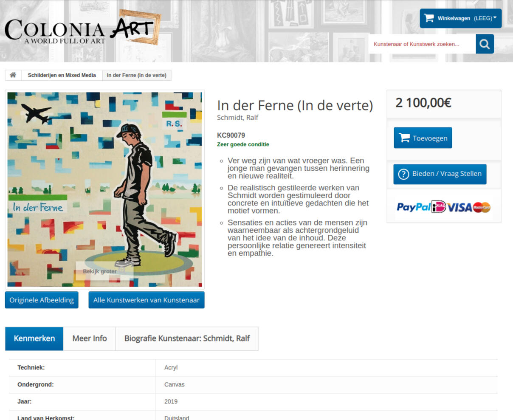Switch to the Meer Info tab

(90, 338)
